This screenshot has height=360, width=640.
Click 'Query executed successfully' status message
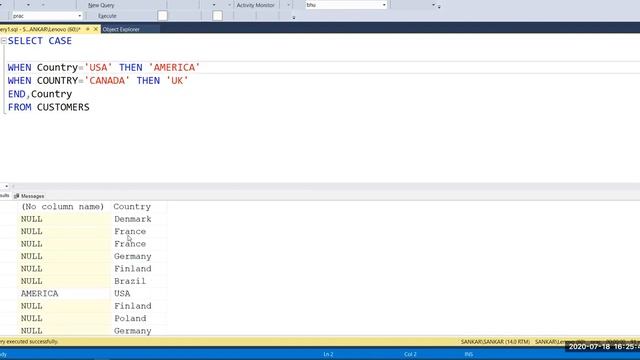[29, 342]
